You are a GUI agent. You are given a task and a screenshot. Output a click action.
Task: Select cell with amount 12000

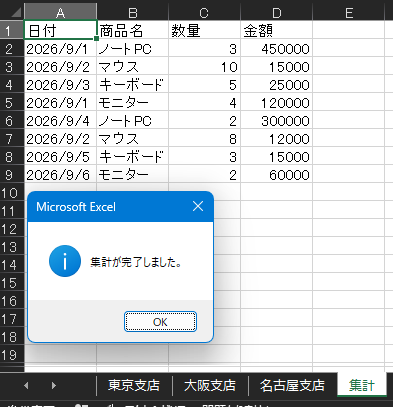[277, 139]
